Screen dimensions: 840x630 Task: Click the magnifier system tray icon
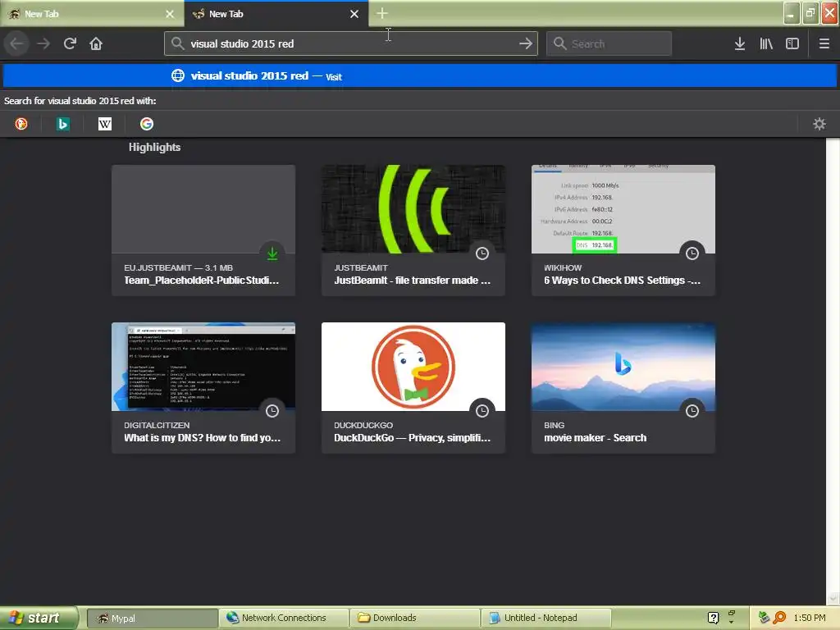[779, 618]
